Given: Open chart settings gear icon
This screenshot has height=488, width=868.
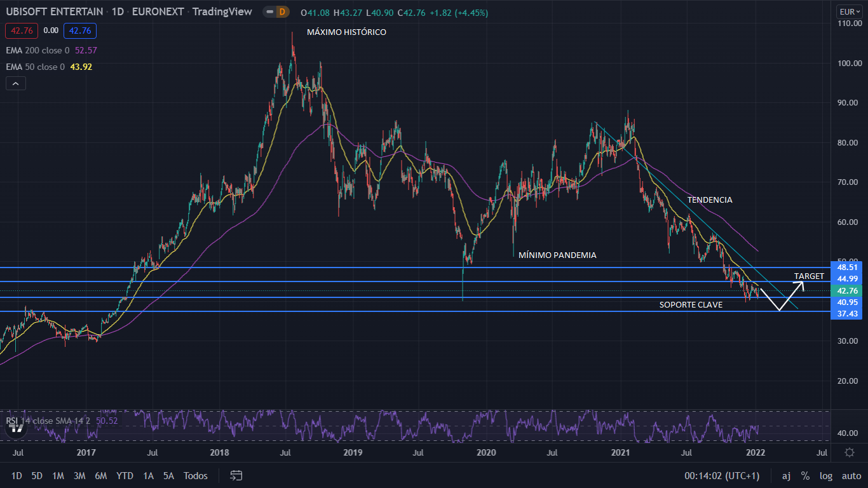Looking at the screenshot, I should point(850,452).
